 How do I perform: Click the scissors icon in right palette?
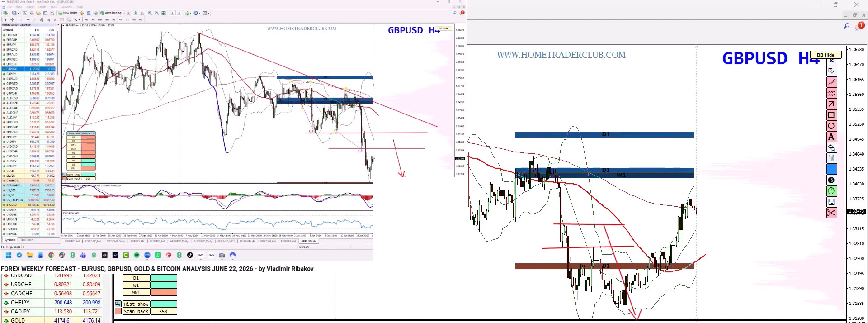click(x=831, y=213)
